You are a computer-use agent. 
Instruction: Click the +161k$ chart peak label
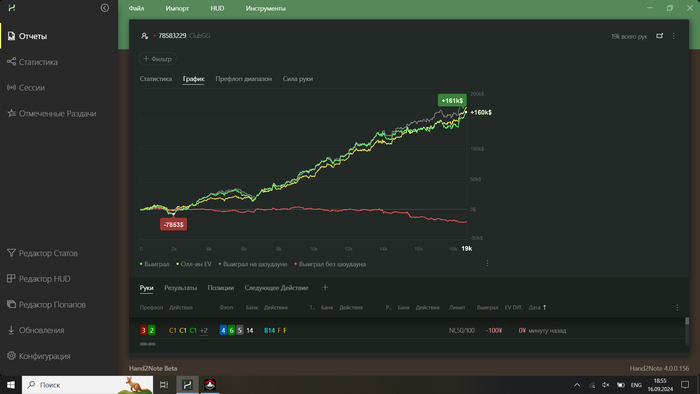(x=452, y=100)
